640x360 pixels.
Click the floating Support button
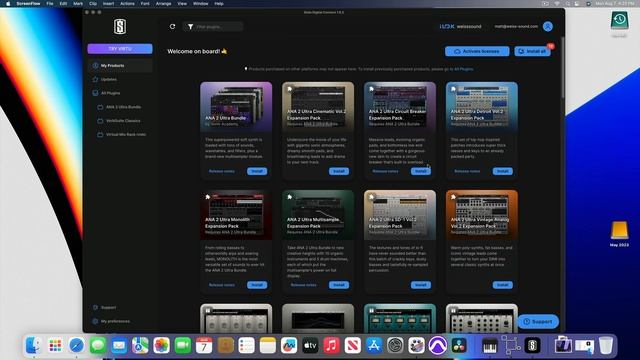coord(538,322)
